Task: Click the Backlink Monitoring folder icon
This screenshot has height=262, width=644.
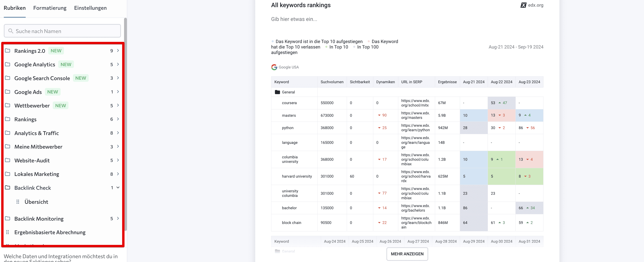Action: tap(8, 218)
